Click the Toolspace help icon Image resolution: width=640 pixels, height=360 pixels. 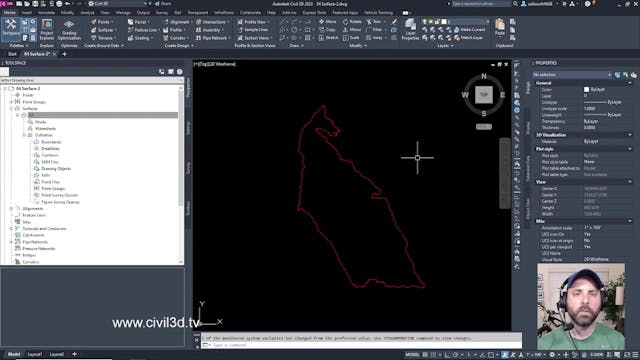pos(180,72)
